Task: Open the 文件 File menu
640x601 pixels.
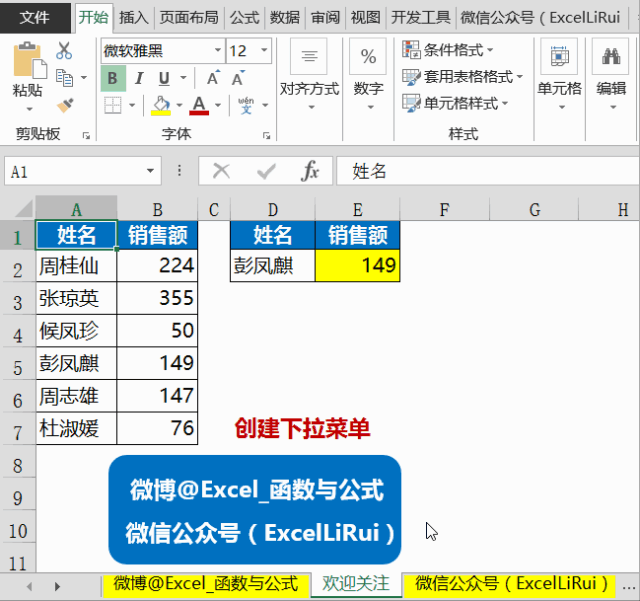Action: point(35,17)
